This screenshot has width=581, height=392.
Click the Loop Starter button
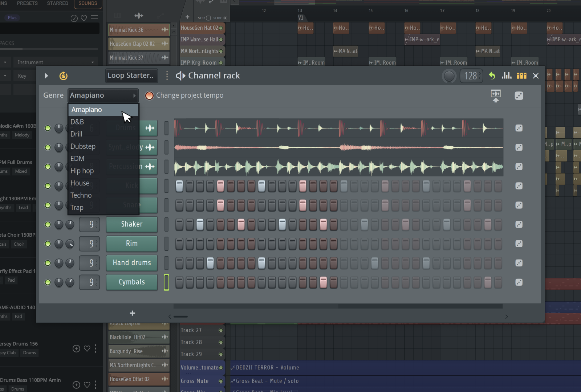coord(131,75)
